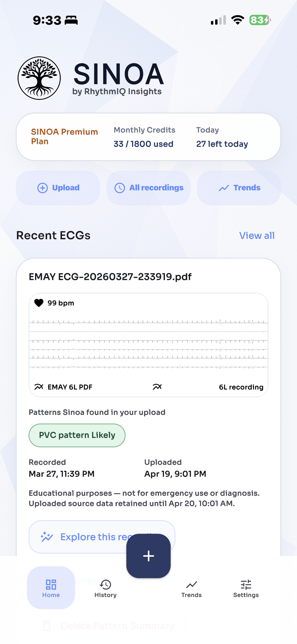Screen dimensions: 297x644
Task: Go to the Settings tab
Action: point(246,588)
